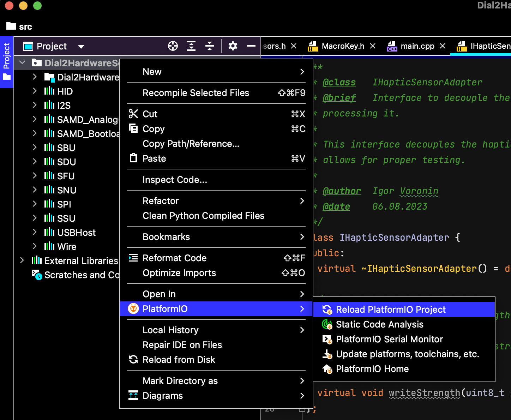Open the Local History submenu
The height and width of the screenshot is (420, 511).
coord(216,330)
